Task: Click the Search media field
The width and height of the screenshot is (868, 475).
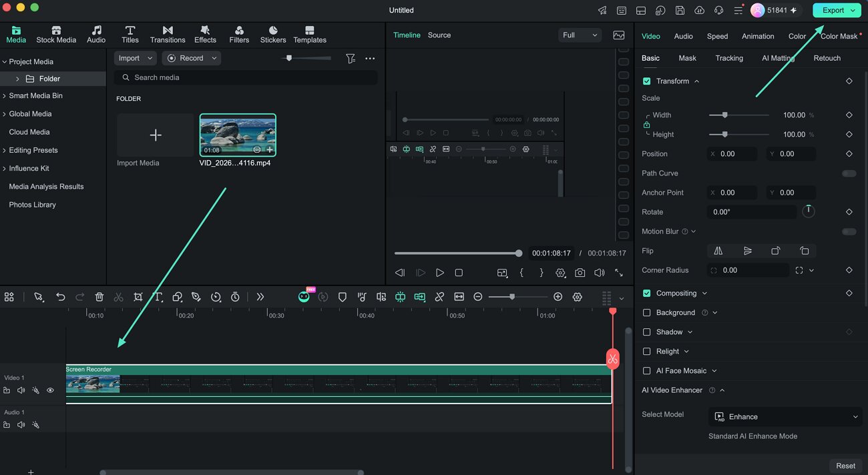Action: (246, 77)
